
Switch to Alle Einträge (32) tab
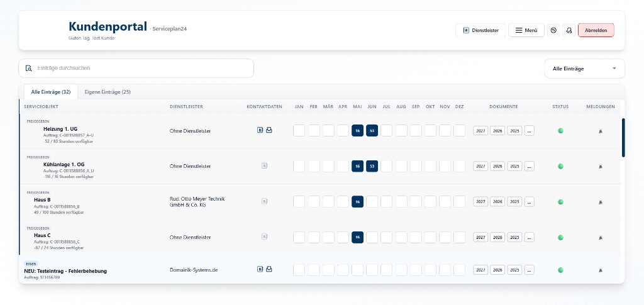point(51,92)
